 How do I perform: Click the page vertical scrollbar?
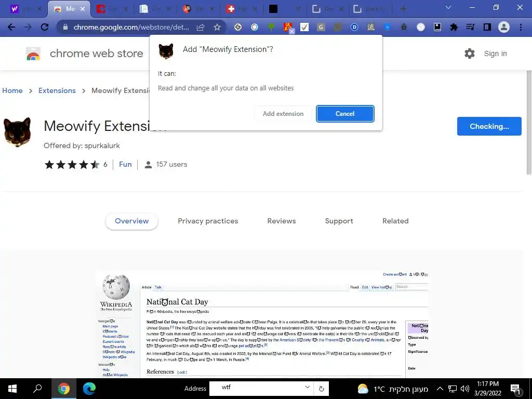point(529,123)
